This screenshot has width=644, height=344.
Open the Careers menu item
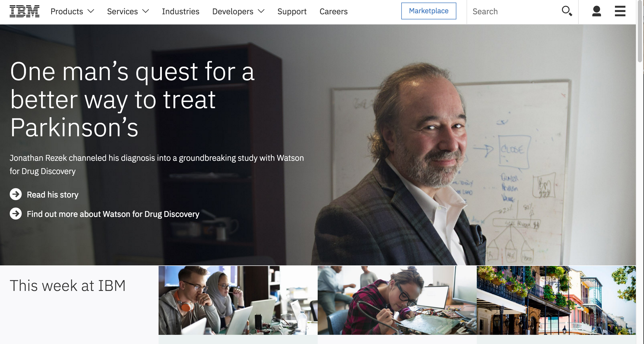[x=333, y=11]
